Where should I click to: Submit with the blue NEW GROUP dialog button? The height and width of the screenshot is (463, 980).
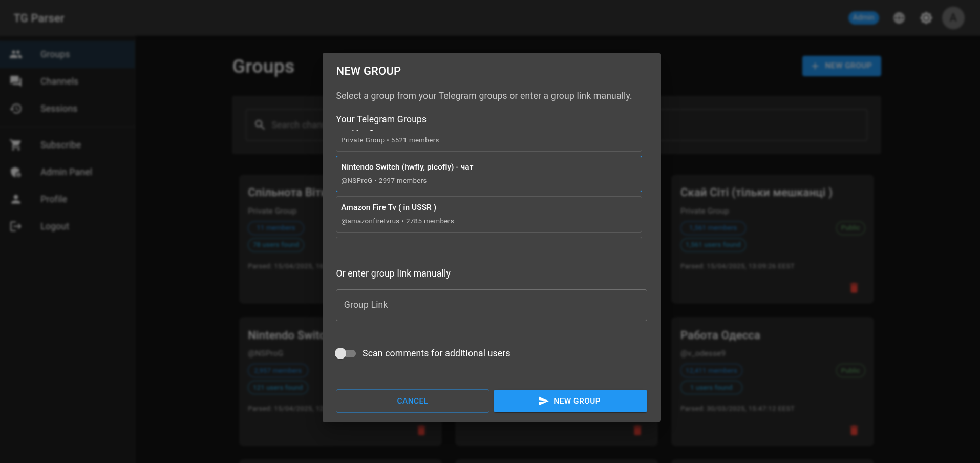tap(570, 401)
